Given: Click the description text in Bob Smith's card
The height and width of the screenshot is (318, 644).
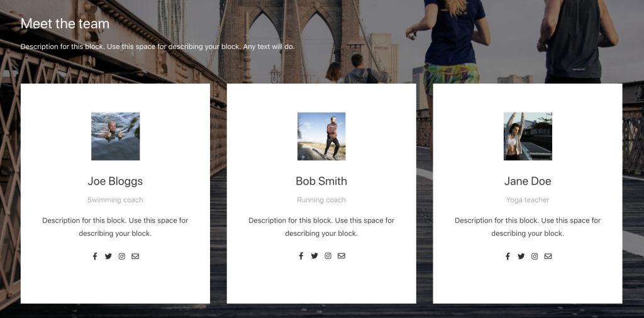Looking at the screenshot, I should pos(321,227).
